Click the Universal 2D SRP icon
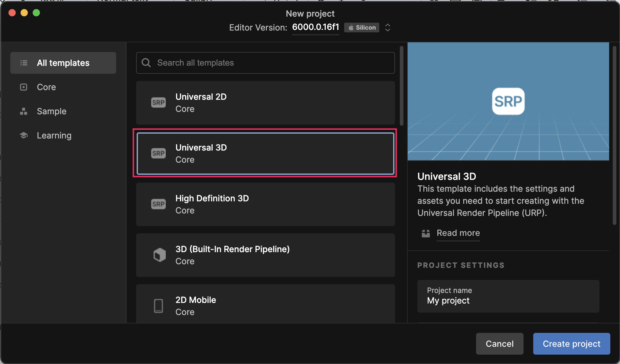Viewport: 620px width, 364px height. click(158, 102)
